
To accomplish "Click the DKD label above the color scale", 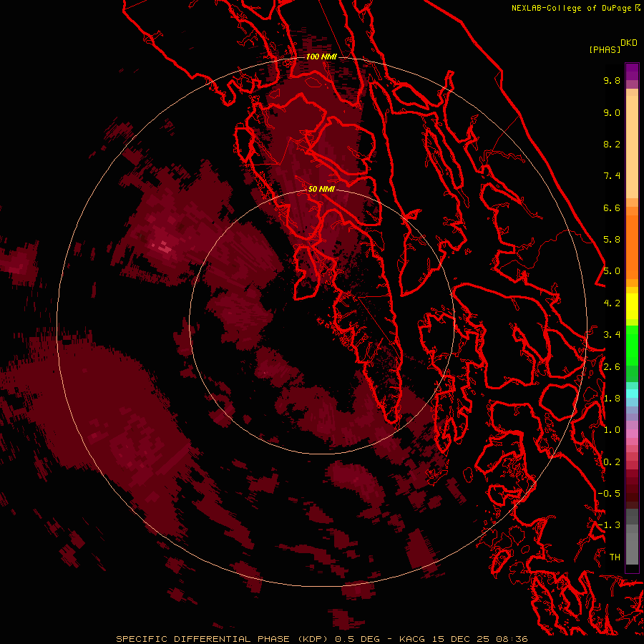I will 629,43.
